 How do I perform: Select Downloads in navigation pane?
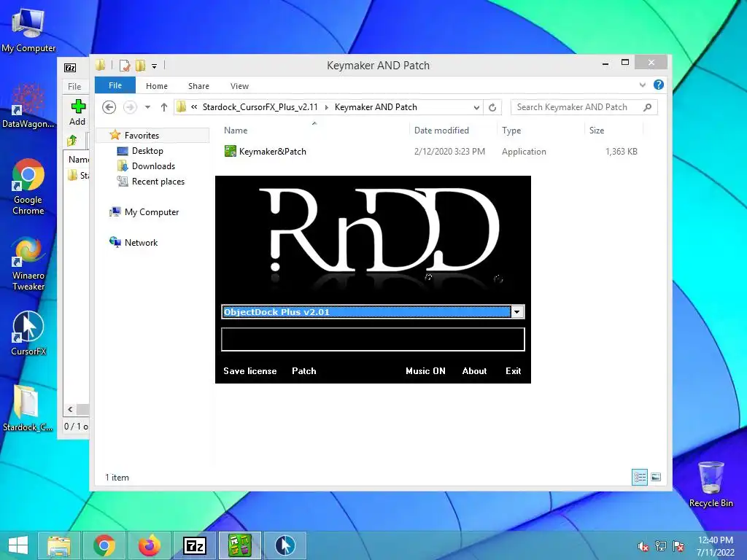pyautogui.click(x=153, y=166)
